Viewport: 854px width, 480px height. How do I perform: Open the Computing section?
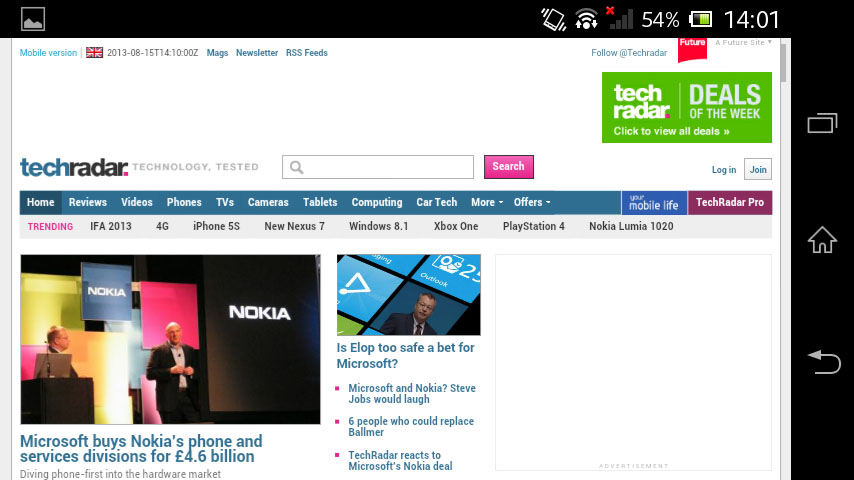pyautogui.click(x=377, y=202)
